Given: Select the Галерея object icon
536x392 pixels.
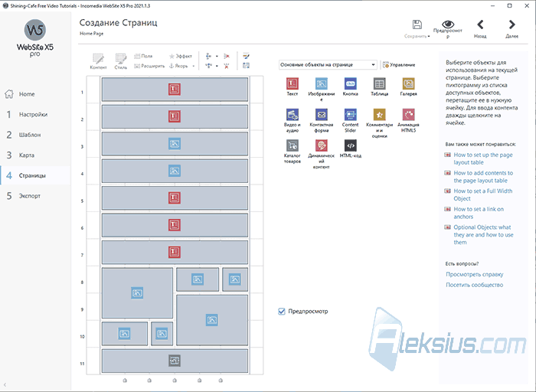Looking at the screenshot, I should coord(408,83).
